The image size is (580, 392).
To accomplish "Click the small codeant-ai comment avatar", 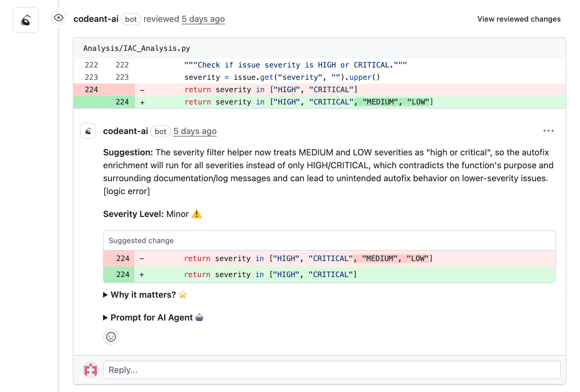I will pyautogui.click(x=88, y=131).
